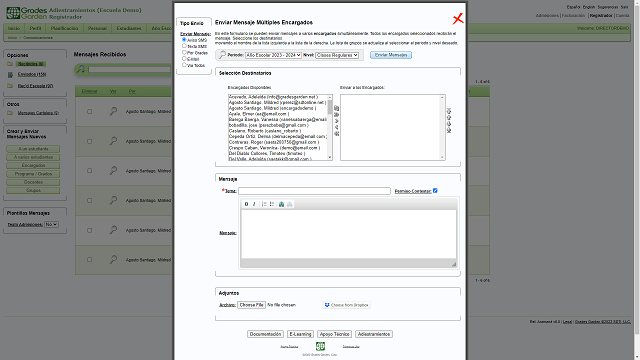Select the Via Todos radio option
This screenshot has height=360, width=640.
[x=184, y=64]
